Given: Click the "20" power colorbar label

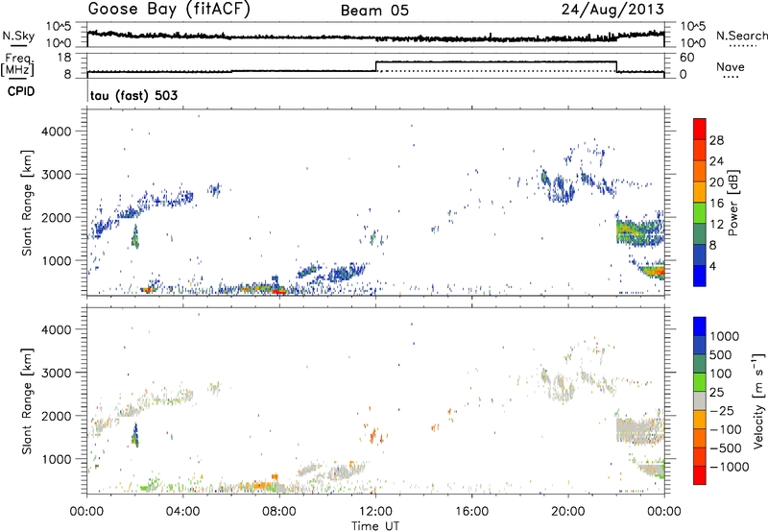Looking at the screenshot, I should (x=716, y=182).
